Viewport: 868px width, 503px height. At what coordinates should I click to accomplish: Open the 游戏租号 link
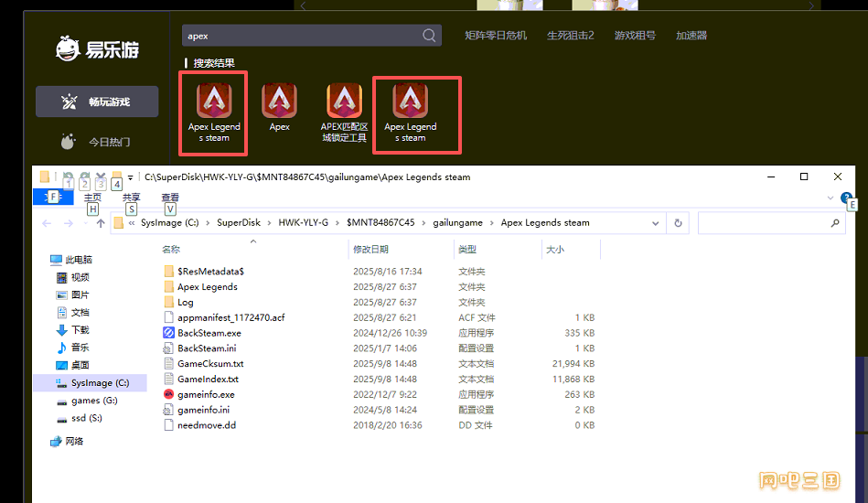634,36
